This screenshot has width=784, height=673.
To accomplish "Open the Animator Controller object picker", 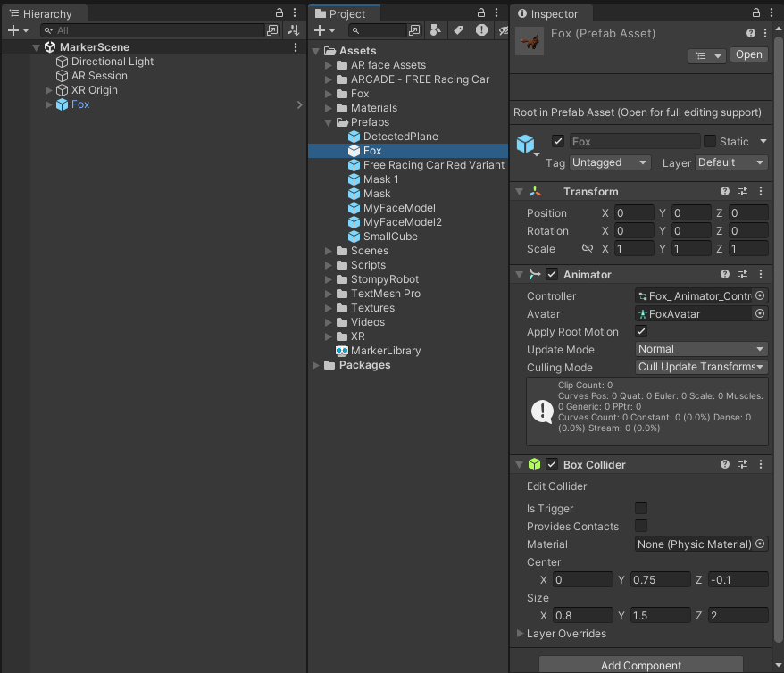I will pos(760,295).
